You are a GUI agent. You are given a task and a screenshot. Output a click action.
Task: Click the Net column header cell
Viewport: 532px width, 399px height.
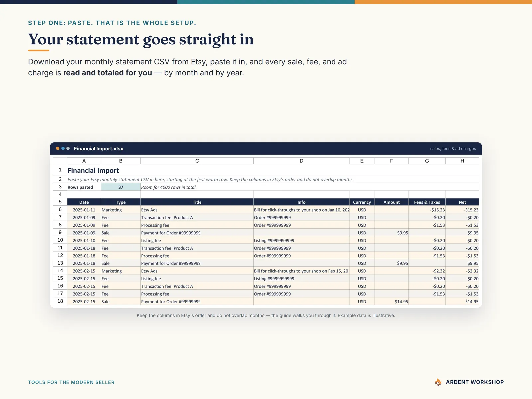click(x=462, y=202)
